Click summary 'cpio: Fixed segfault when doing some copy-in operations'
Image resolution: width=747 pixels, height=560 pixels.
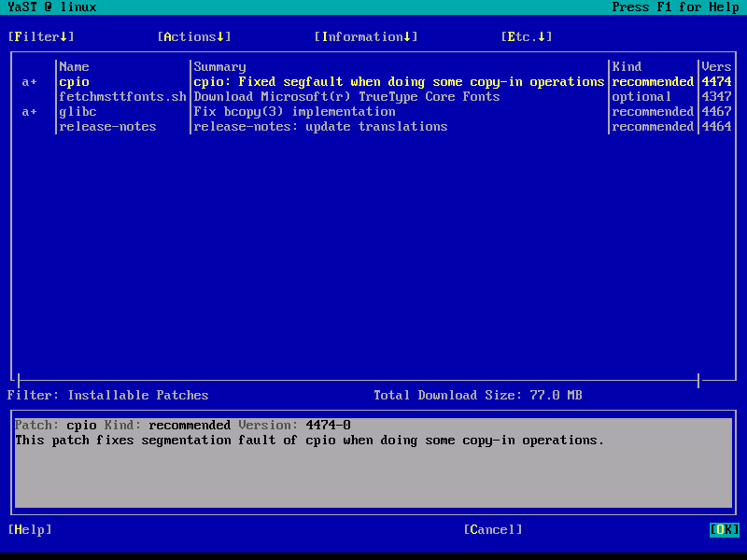(399, 82)
